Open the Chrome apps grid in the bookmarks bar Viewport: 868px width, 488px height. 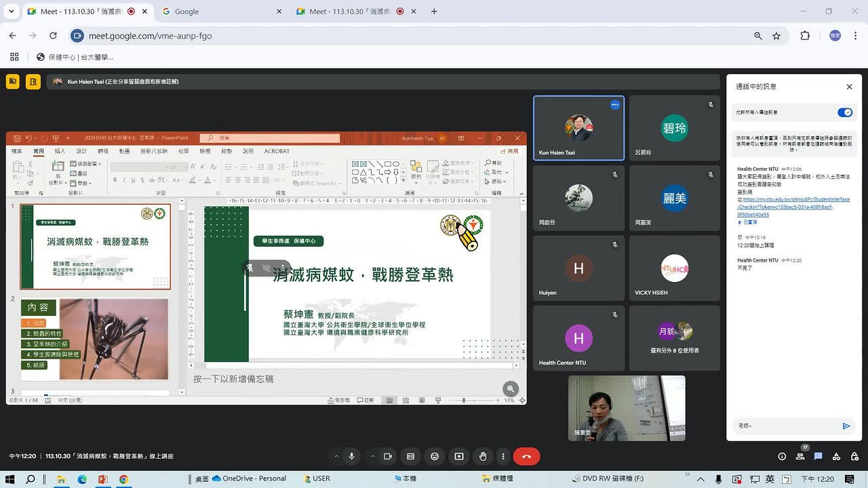click(x=14, y=57)
